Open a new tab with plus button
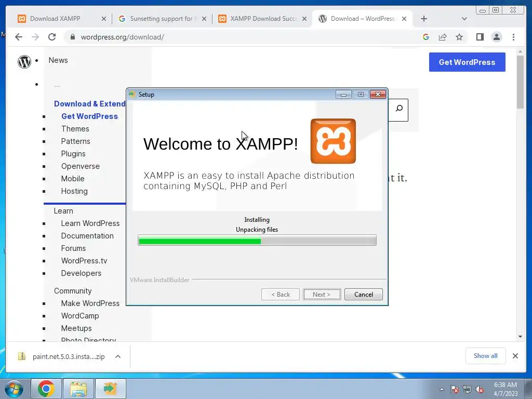Viewport: 532px width, 399px height. pyautogui.click(x=424, y=19)
